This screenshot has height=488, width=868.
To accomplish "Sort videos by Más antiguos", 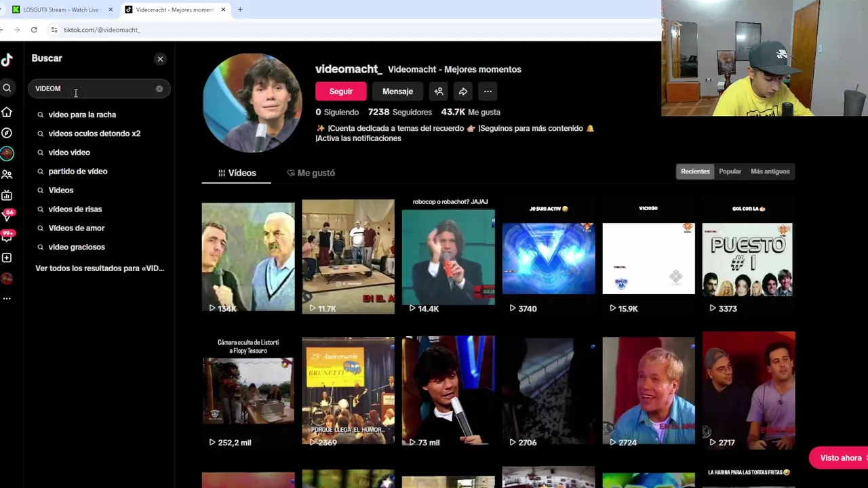I will [x=770, y=171].
